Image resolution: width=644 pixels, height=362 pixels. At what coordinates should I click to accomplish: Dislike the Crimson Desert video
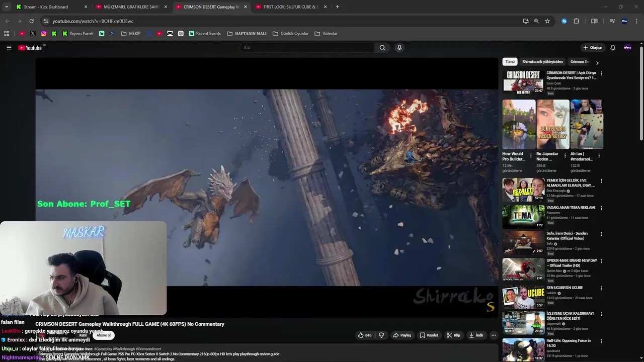pyautogui.click(x=381, y=335)
